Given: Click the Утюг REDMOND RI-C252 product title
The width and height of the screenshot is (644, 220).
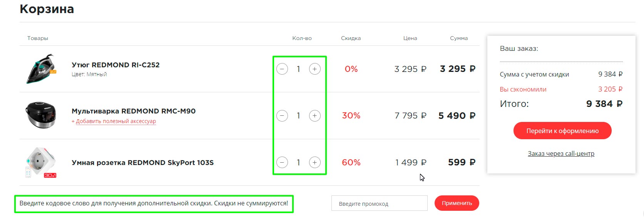Looking at the screenshot, I should tap(115, 65).
